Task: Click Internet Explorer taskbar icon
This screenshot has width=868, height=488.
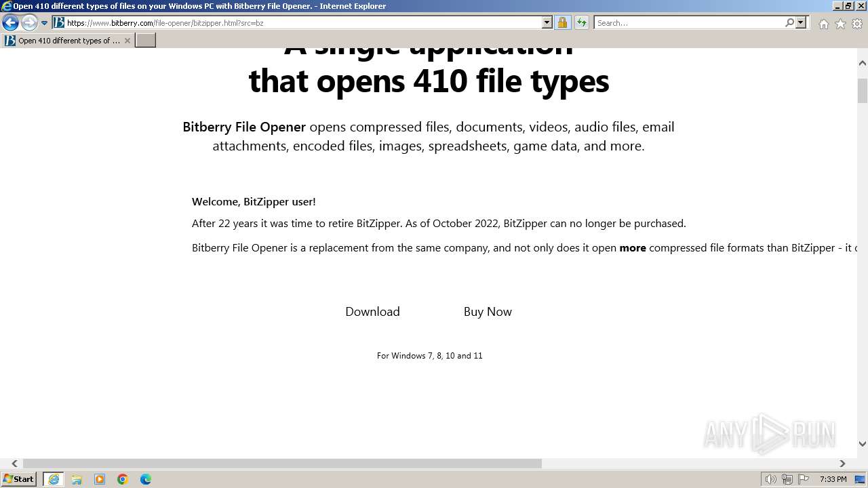Action: click(54, 479)
